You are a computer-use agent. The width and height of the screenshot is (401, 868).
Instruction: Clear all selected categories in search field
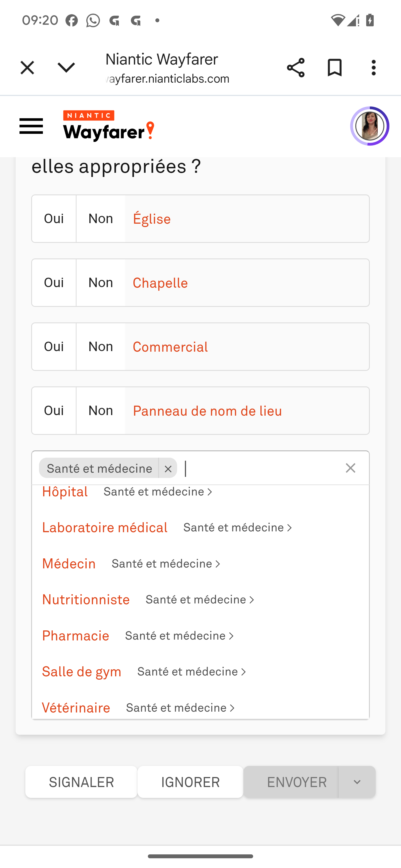click(x=350, y=468)
